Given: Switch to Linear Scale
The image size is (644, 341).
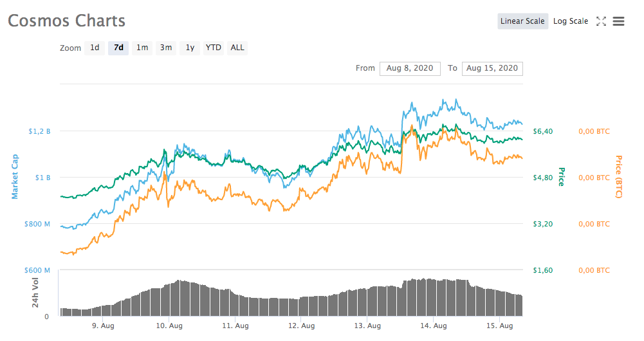Looking at the screenshot, I should (x=522, y=21).
